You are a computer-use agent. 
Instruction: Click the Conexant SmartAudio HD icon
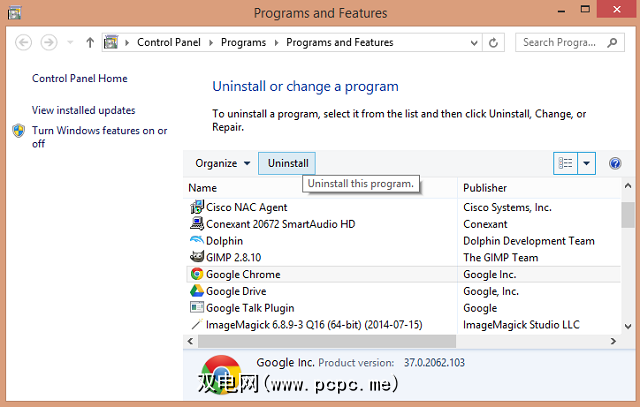(x=197, y=224)
